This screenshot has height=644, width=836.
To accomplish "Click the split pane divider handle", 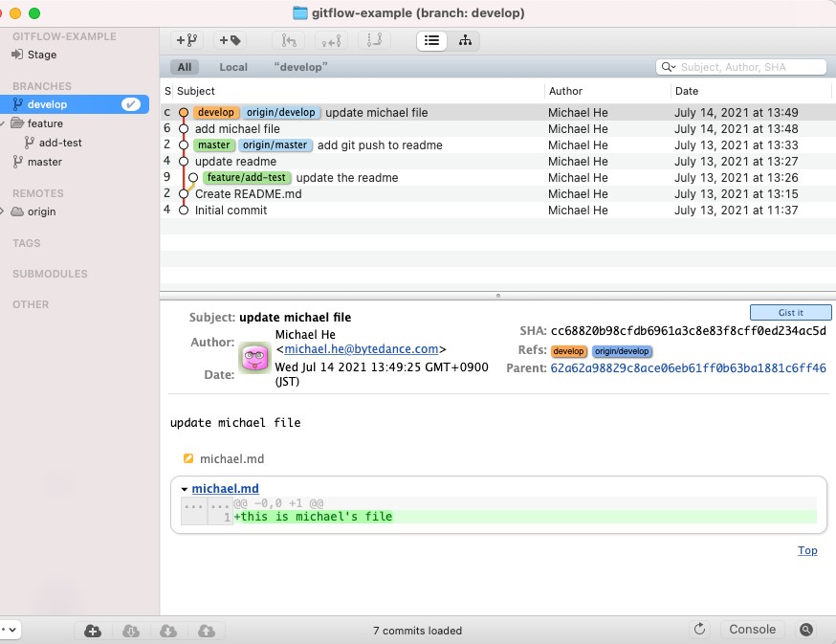I will [497, 296].
